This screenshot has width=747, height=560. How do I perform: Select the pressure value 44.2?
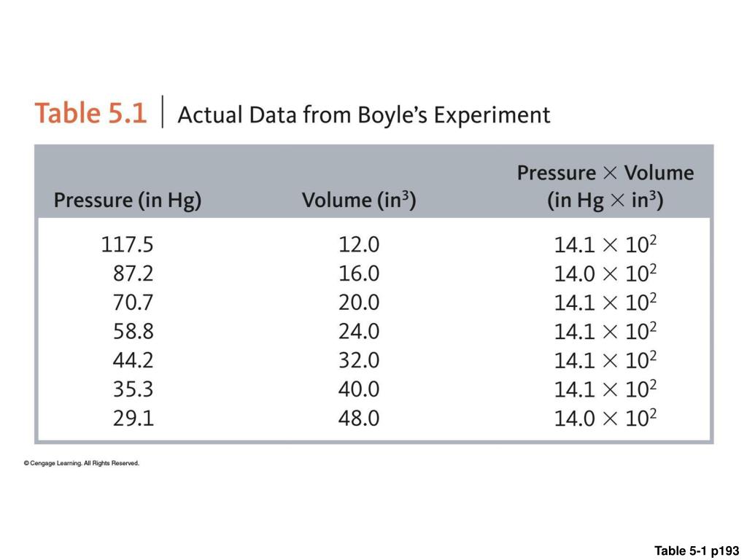(133, 360)
